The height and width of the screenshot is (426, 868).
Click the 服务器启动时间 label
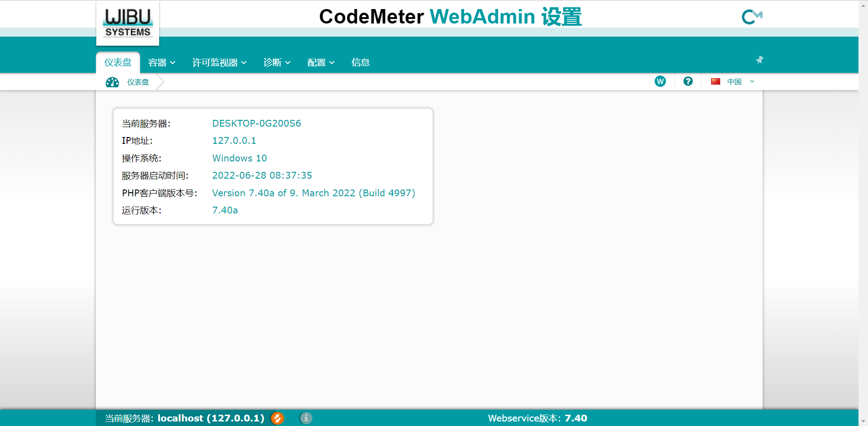[x=155, y=175]
